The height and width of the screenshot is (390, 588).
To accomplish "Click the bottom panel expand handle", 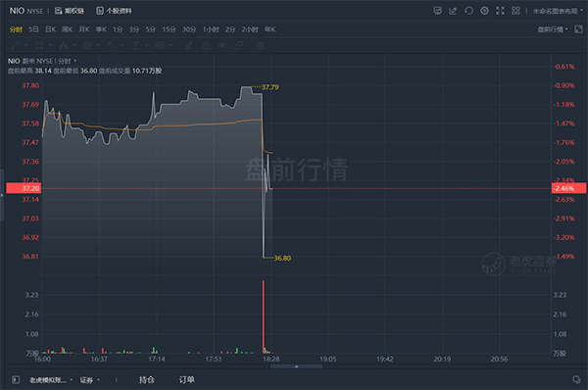I will pos(296,366).
